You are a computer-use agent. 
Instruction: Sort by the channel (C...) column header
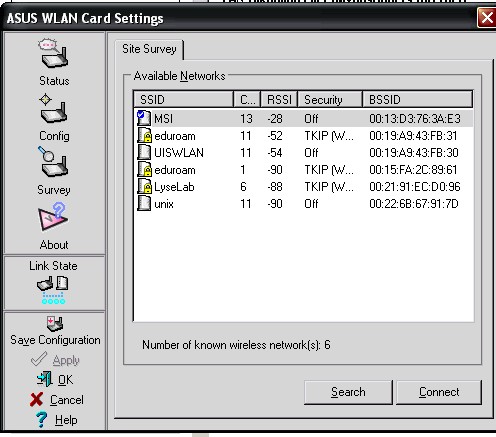click(x=247, y=100)
